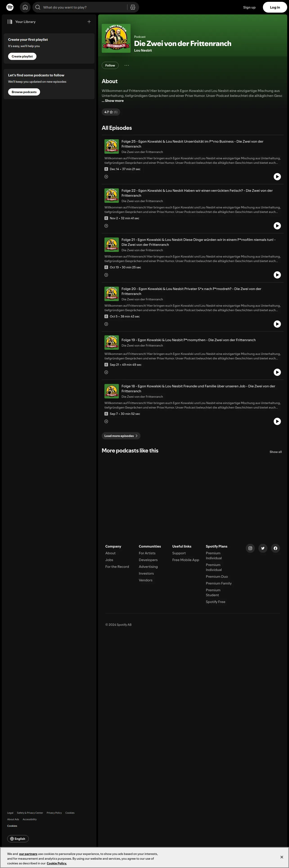The image size is (289, 868).
Task: Add Folge 18 to Your Episodes
Action: point(106,421)
